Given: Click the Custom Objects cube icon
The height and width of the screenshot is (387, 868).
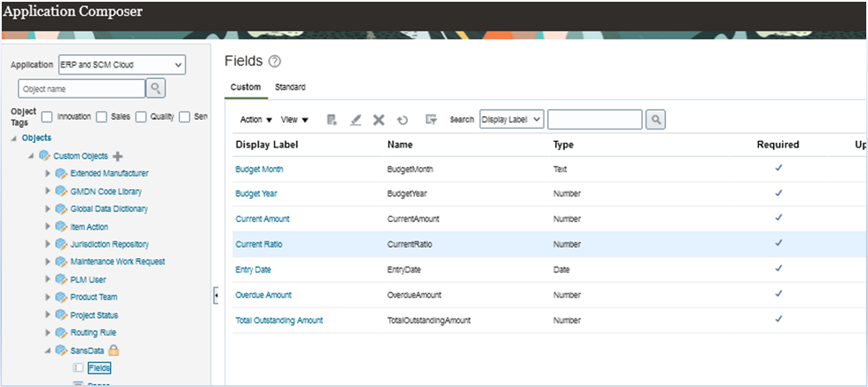Looking at the screenshot, I should (43, 156).
